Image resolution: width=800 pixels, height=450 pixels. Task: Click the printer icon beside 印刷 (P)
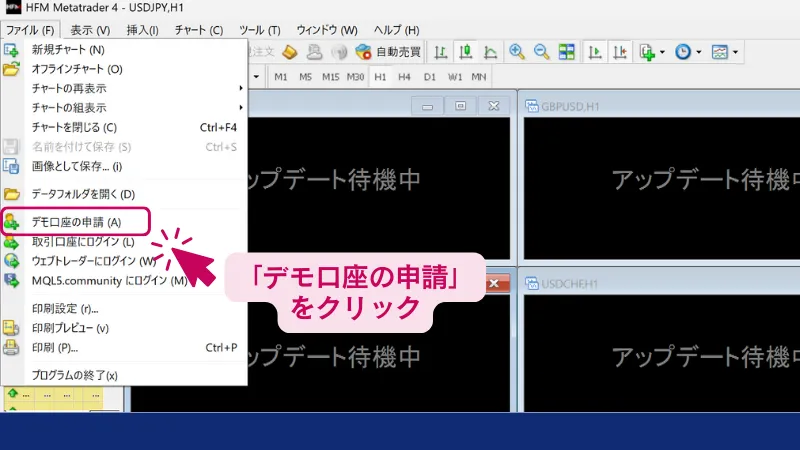[11, 347]
